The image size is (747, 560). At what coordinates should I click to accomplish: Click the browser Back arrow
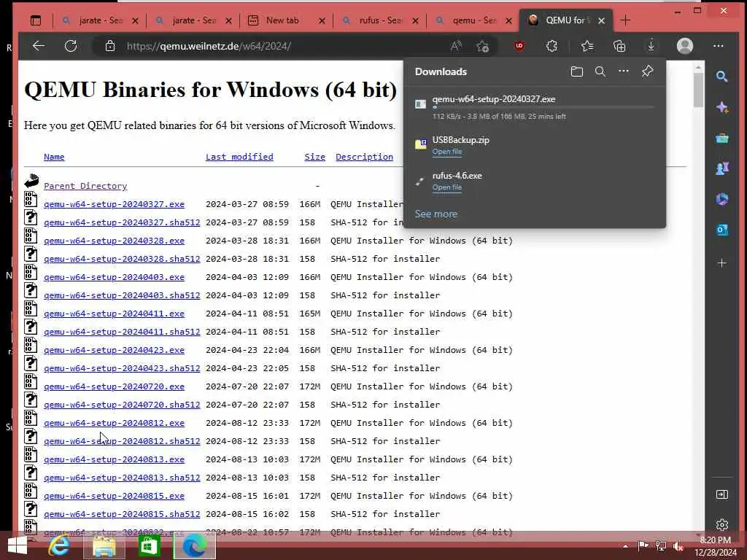point(39,46)
